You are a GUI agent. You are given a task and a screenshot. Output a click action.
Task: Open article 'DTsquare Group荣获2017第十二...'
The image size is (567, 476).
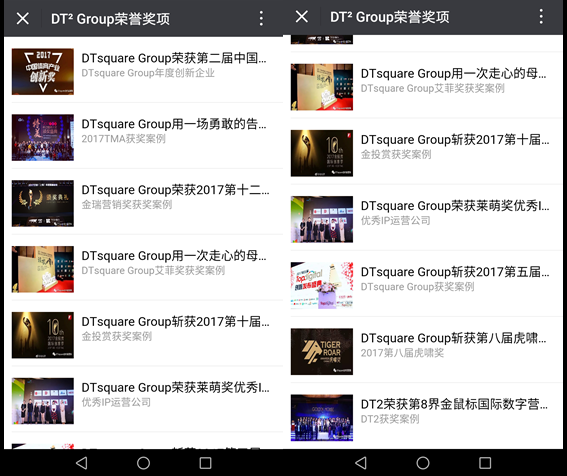click(175, 190)
